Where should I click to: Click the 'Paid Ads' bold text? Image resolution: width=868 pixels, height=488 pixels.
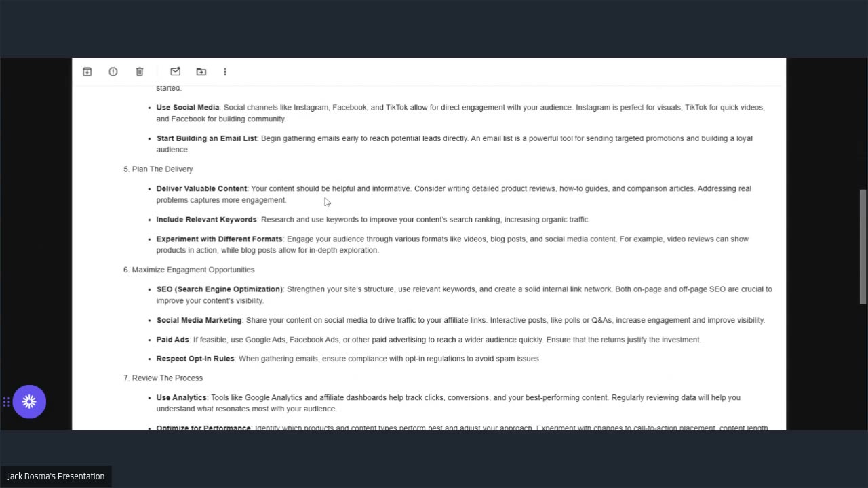173,340
